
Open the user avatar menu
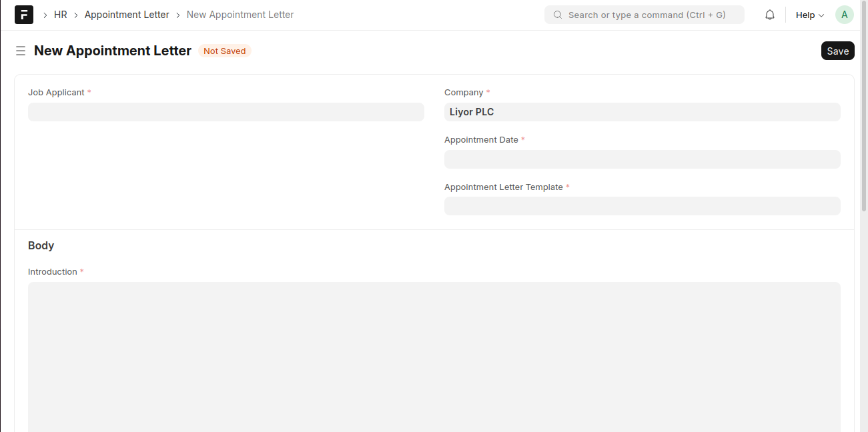point(844,15)
